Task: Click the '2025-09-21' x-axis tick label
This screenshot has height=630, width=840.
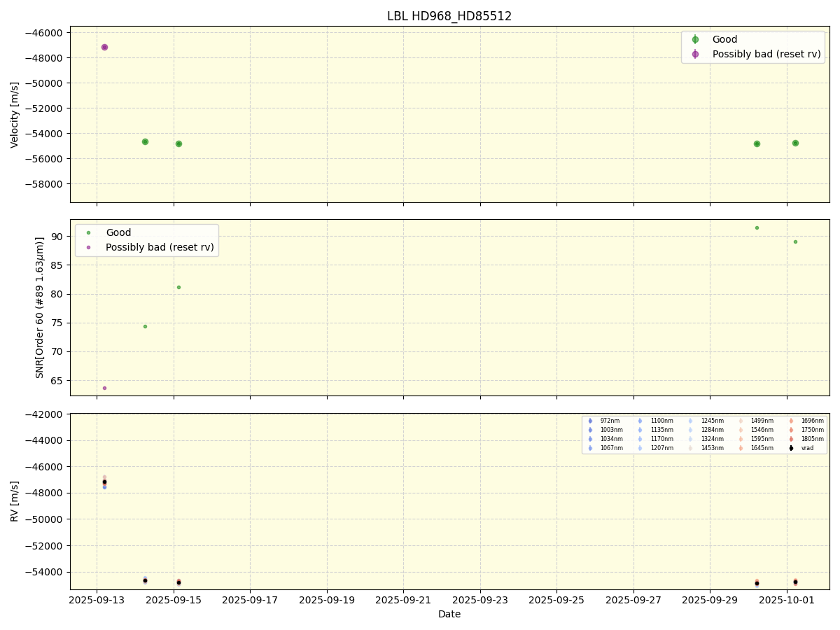Action: tap(403, 601)
